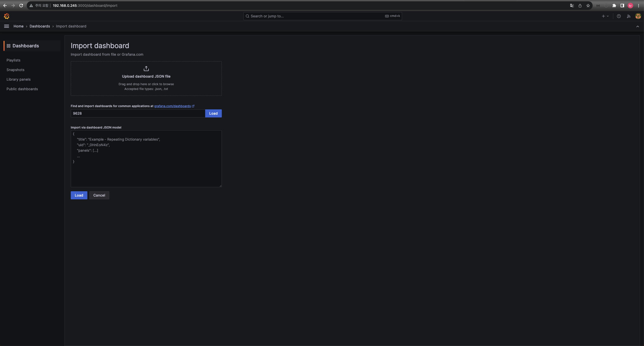Open your Grafana profile avatar
The width and height of the screenshot is (644, 346).
(638, 16)
